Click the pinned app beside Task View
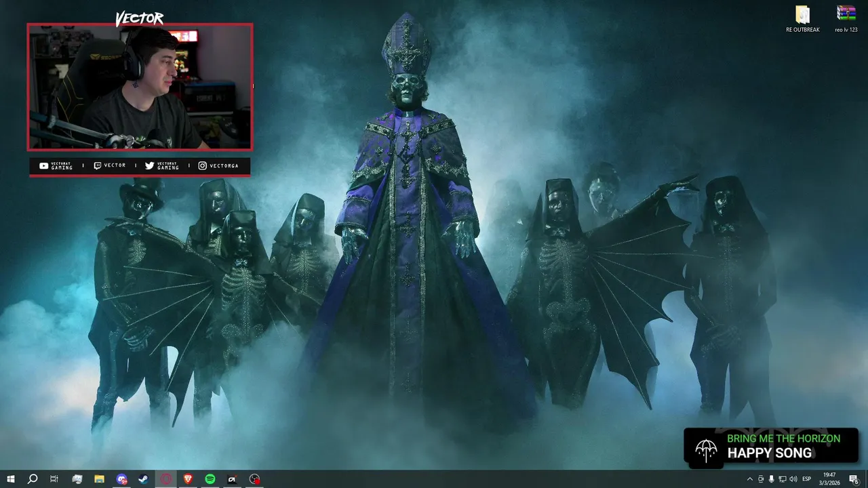 pyautogui.click(x=77, y=479)
